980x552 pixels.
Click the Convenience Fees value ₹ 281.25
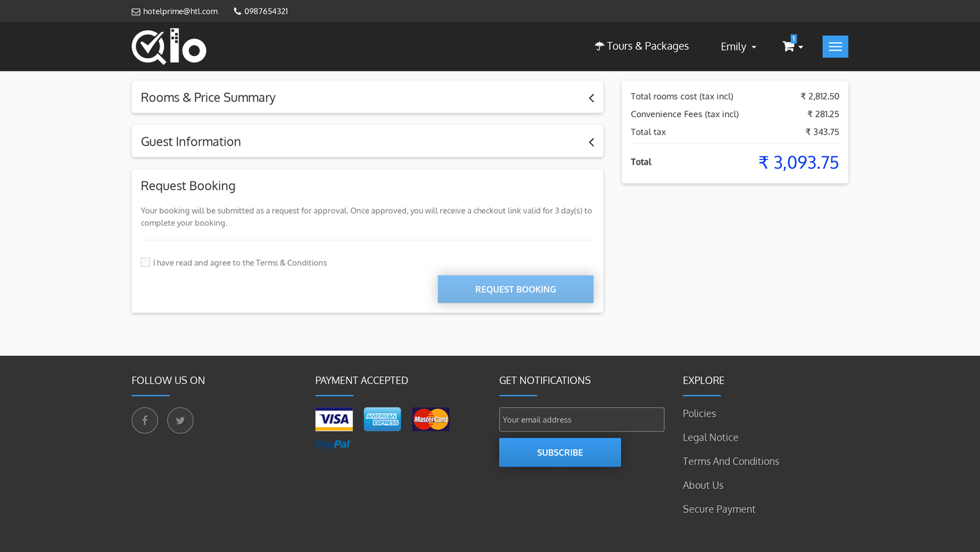pyautogui.click(x=823, y=114)
